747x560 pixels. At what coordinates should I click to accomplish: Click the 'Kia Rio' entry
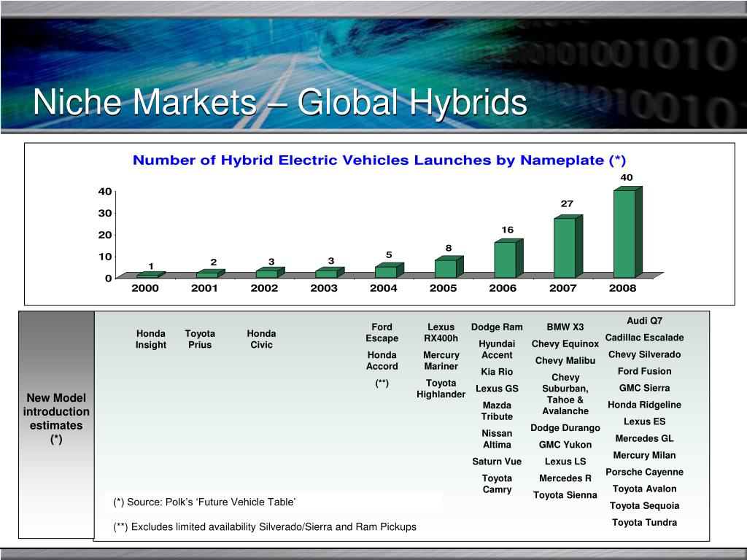497,372
